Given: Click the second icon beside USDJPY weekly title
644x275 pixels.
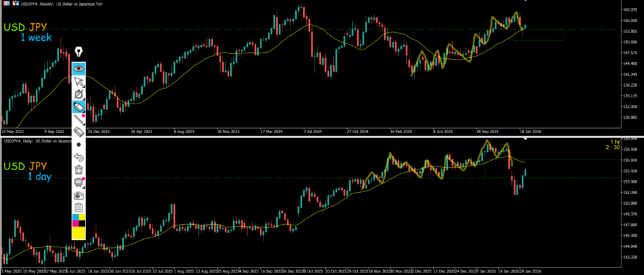Looking at the screenshot, I should tap(15, 3).
